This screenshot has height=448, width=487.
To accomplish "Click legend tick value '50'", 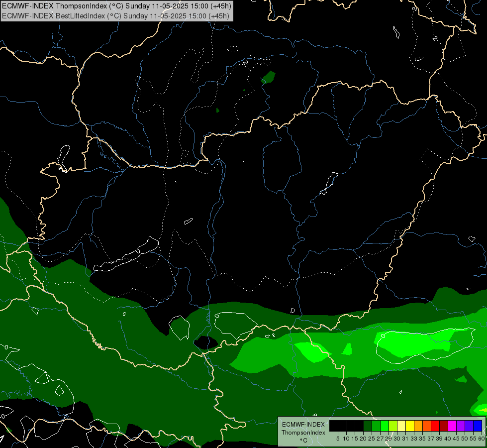I will pos(464,439).
